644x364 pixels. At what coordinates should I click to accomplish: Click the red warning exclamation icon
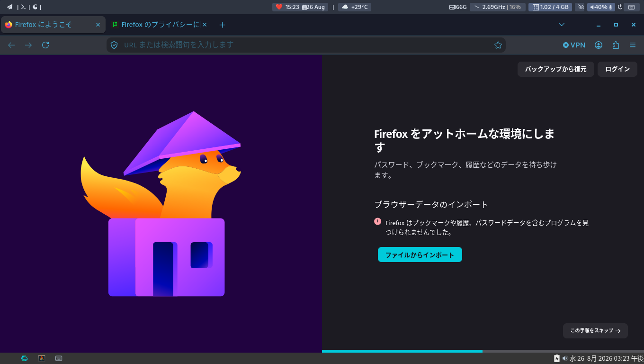pos(377,221)
